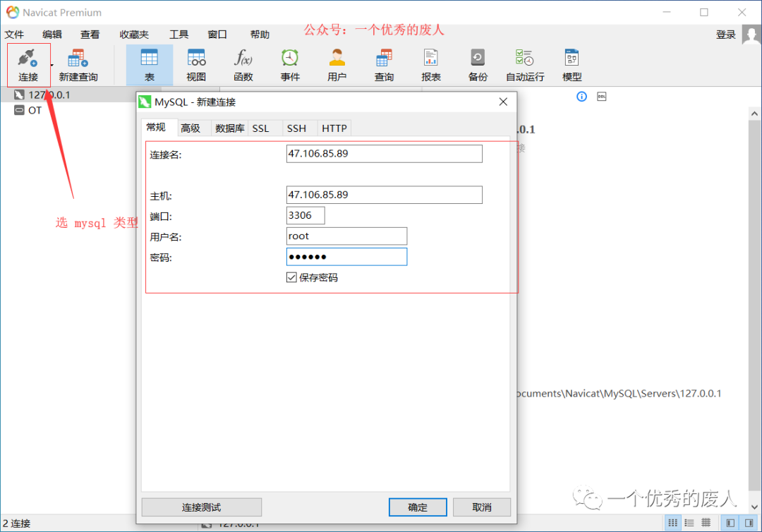The height and width of the screenshot is (532, 762).
Task: Toggle left pane icon in status bar
Action: click(730, 523)
